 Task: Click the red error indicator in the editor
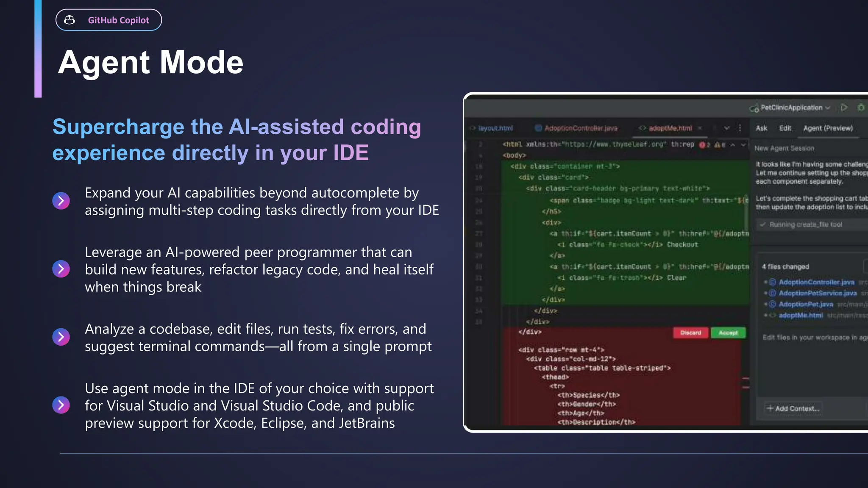point(704,145)
